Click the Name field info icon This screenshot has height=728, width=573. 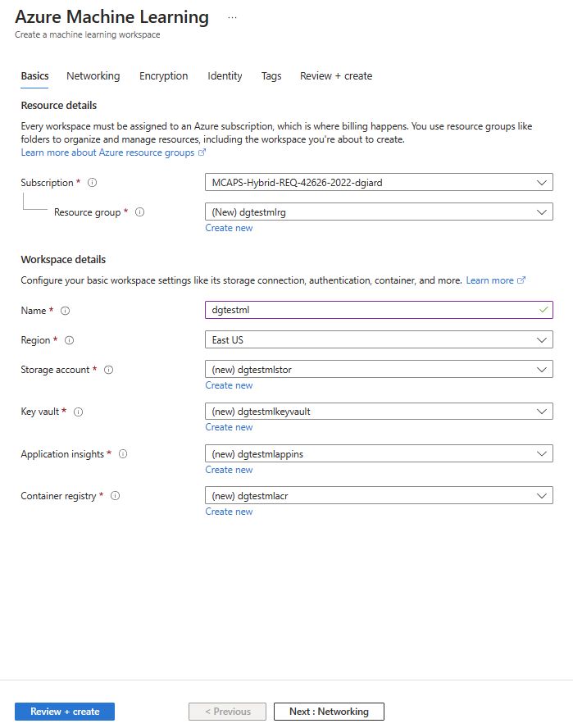65,311
